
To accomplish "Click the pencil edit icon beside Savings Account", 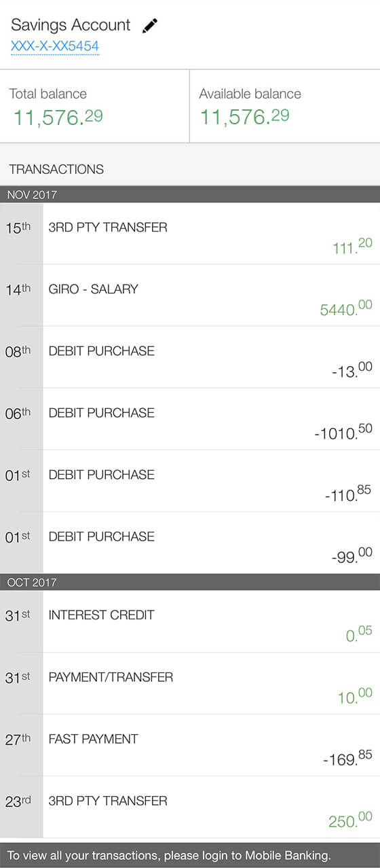I will tap(149, 26).
